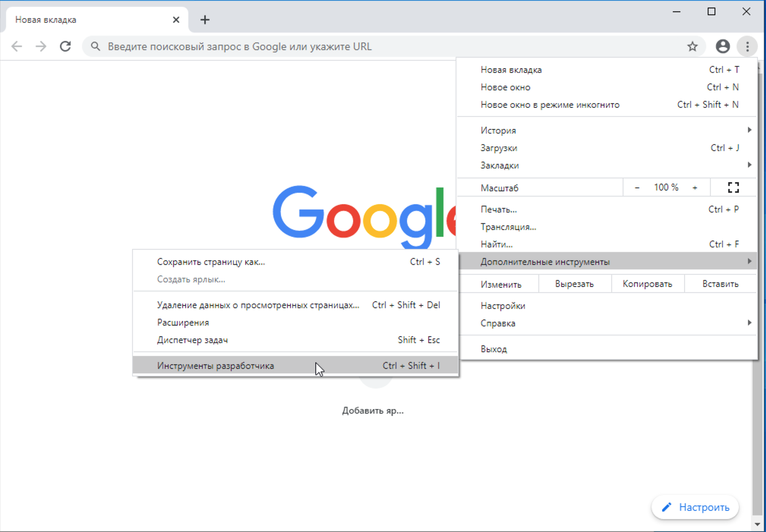
Task: Choose Выход to quit Chrome
Action: (x=607, y=349)
